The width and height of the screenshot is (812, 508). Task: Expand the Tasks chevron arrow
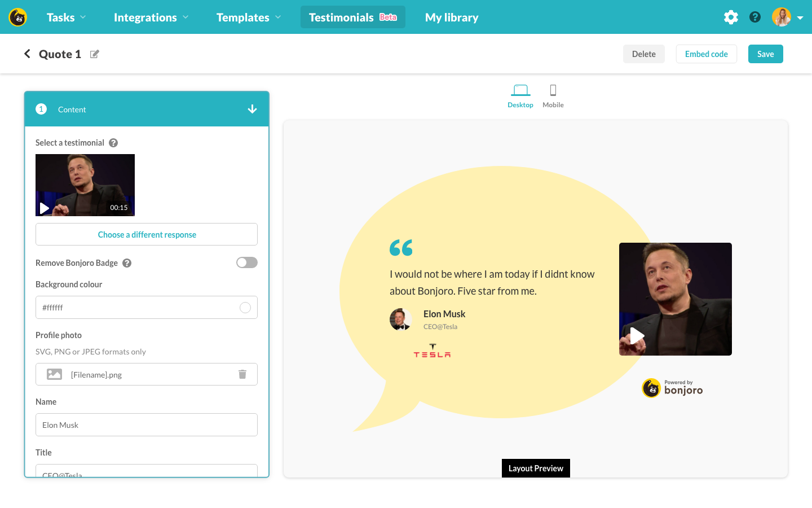(x=83, y=17)
